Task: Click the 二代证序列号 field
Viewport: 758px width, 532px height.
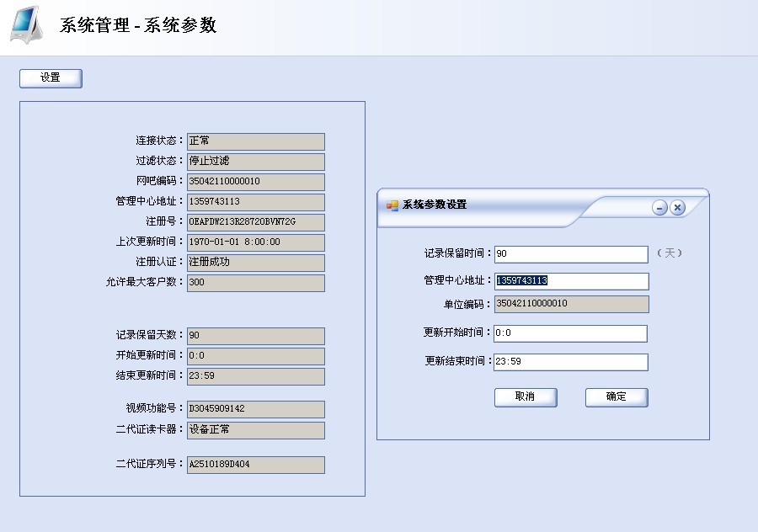Action: (255, 464)
